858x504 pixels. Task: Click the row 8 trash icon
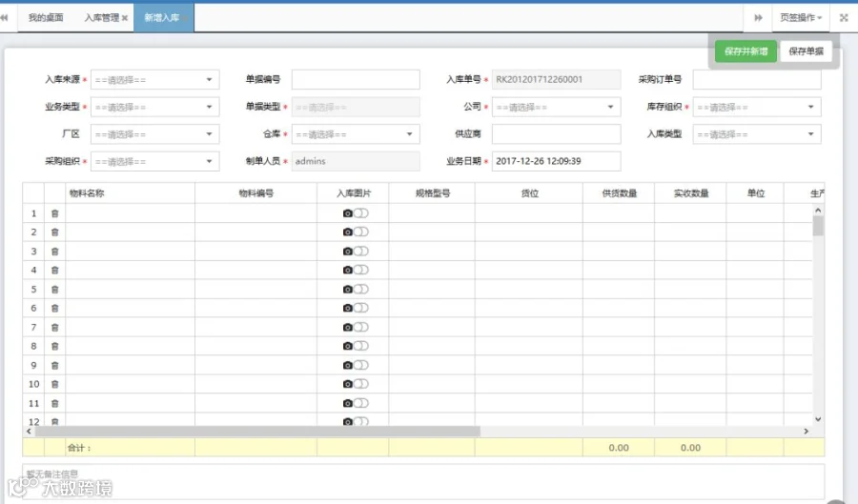tap(54, 346)
